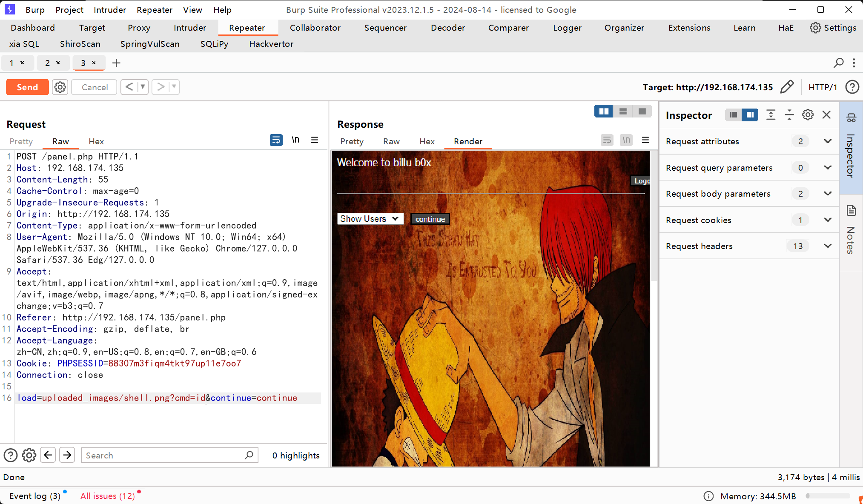
Task: Click the Cancel button
Action: pyautogui.click(x=95, y=87)
